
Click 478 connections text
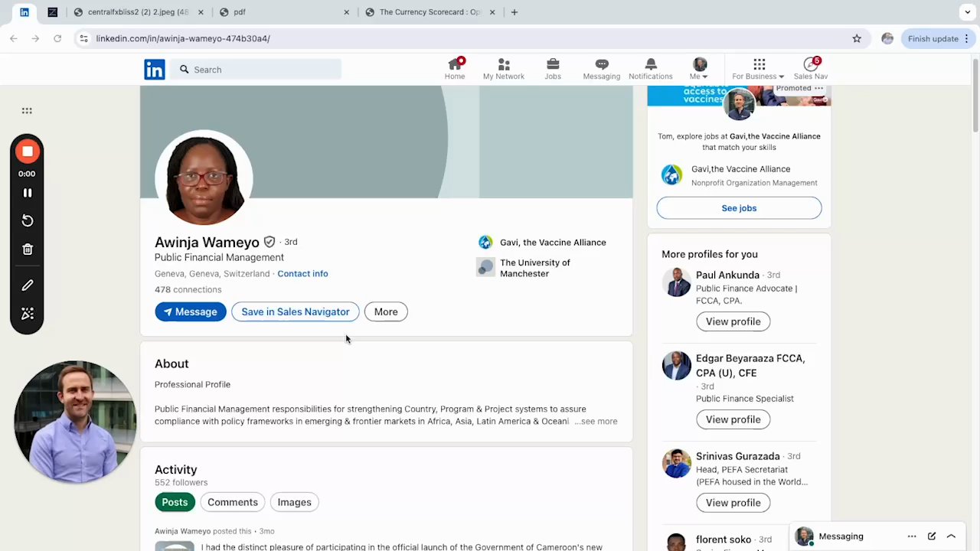(x=188, y=289)
